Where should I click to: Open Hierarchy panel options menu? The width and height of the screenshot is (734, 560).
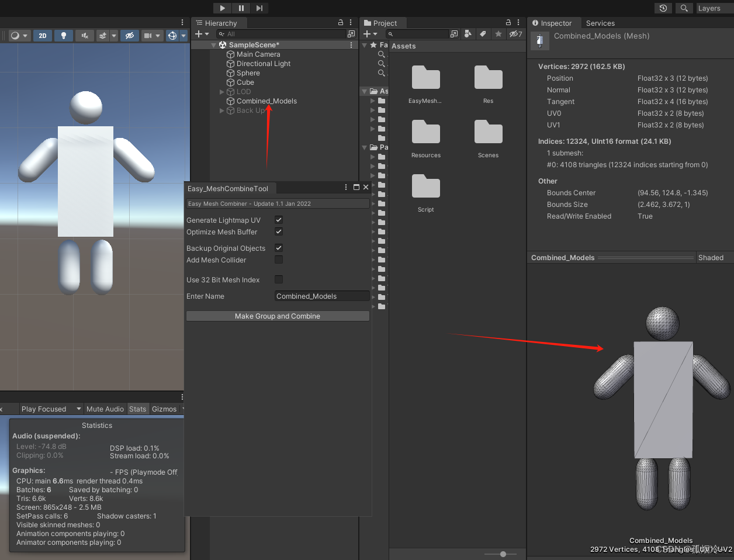click(351, 22)
